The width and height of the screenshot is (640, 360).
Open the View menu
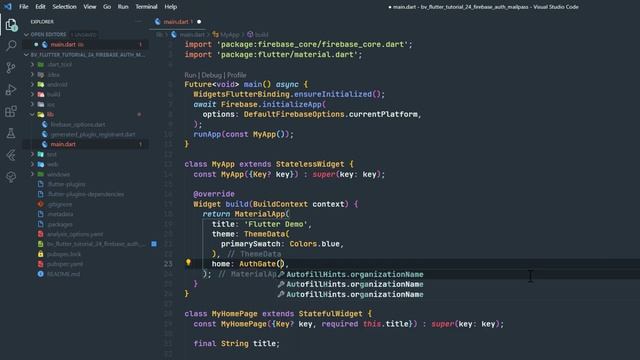89,7
